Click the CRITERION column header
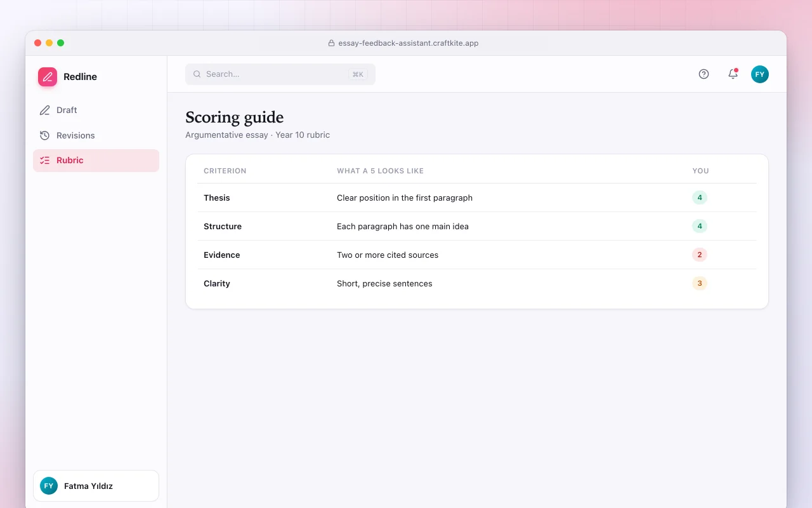 point(225,171)
